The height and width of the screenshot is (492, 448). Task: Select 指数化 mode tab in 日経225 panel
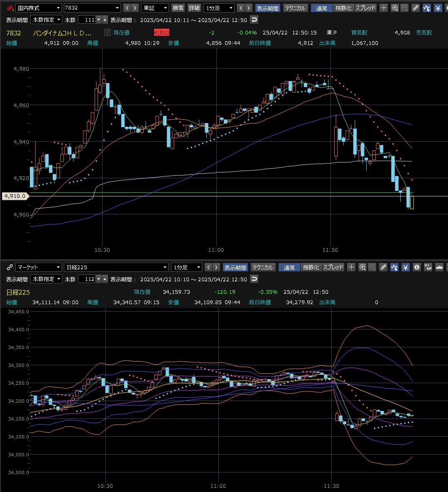pyautogui.click(x=311, y=267)
